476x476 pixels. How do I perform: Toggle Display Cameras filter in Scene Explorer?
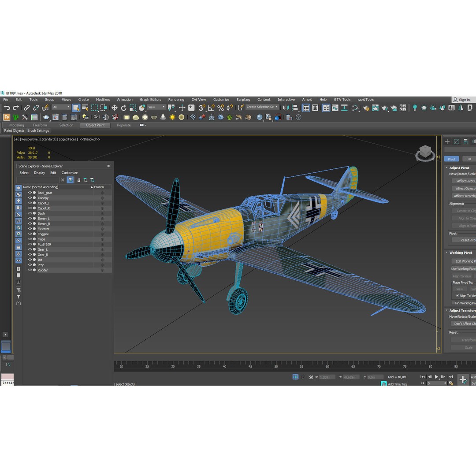pyautogui.click(x=19, y=208)
